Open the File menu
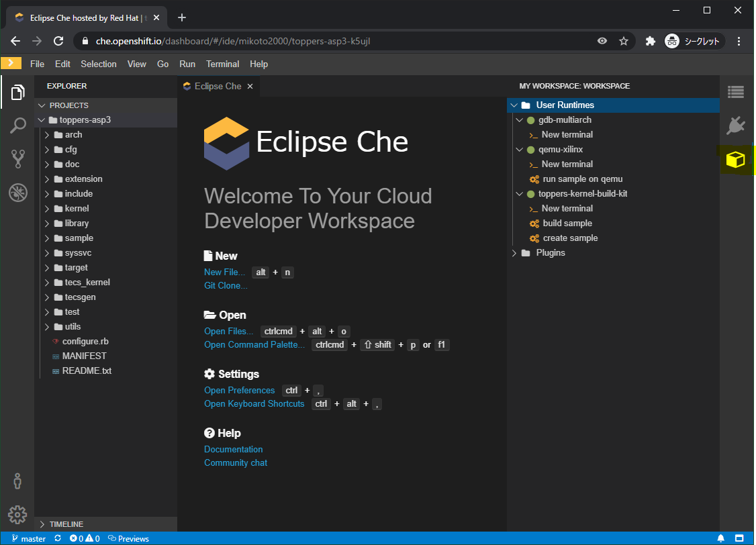Viewport: 756px width, 545px height. tap(37, 64)
